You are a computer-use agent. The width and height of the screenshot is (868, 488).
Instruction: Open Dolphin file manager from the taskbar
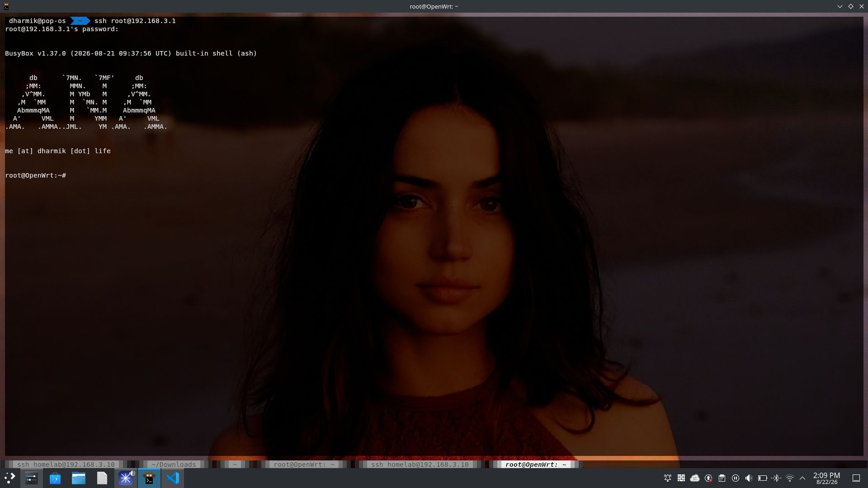pyautogui.click(x=79, y=478)
